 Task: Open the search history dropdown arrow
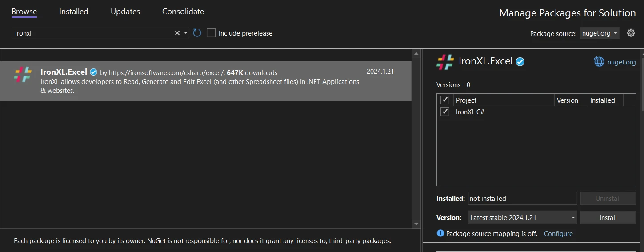pyautogui.click(x=186, y=33)
